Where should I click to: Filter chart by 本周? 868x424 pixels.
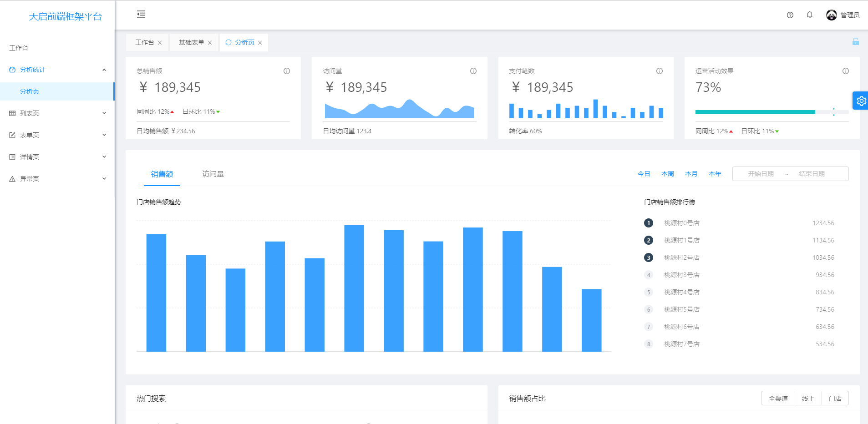point(667,174)
